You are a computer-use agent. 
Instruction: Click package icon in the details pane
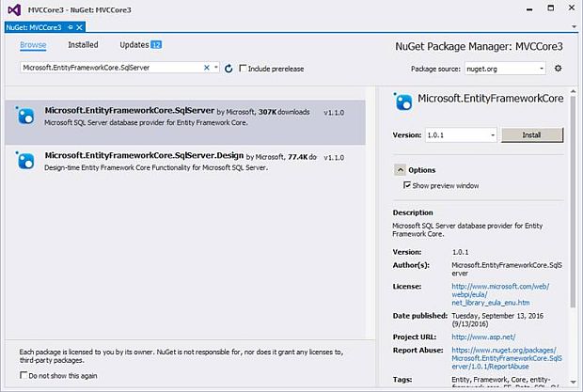[x=403, y=102]
